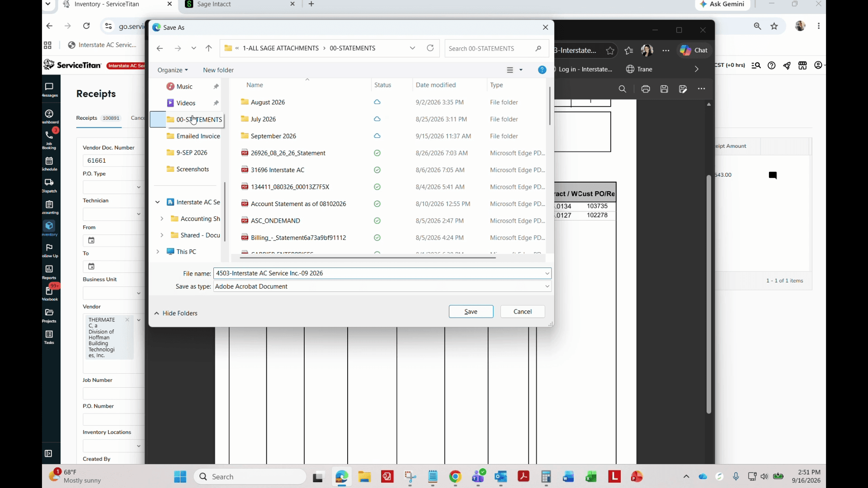Image resolution: width=868 pixels, height=488 pixels.
Task: Open Emailed Invoice folder in navigation pane
Action: pyautogui.click(x=198, y=136)
